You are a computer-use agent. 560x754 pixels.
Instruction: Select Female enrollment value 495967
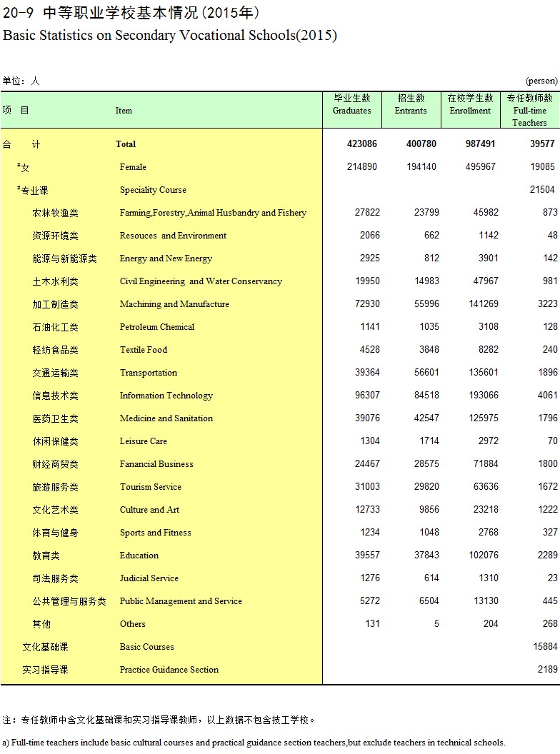coord(480,167)
